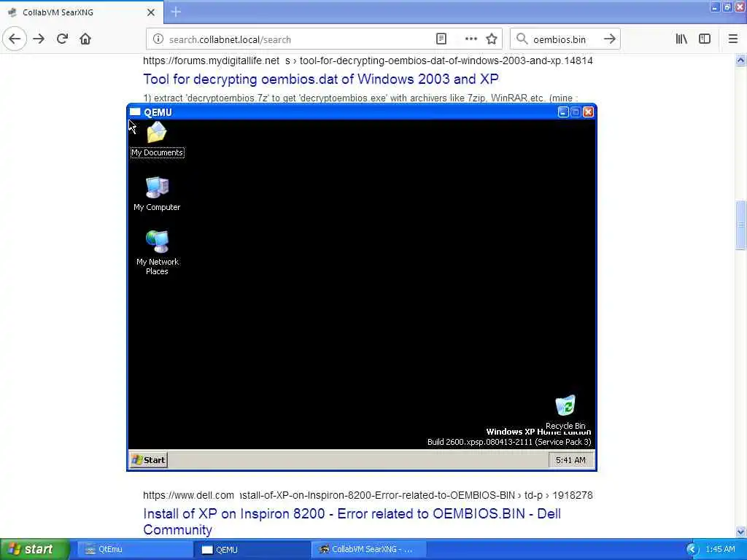This screenshot has height=560, width=747.
Task: Click the vertical scrollbar thumb
Action: coord(740,225)
